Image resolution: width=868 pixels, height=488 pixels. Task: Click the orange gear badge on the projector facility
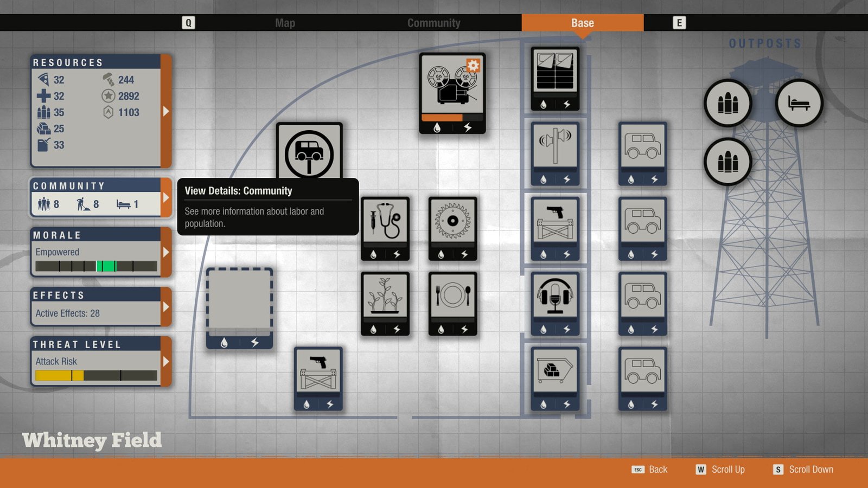tap(473, 66)
